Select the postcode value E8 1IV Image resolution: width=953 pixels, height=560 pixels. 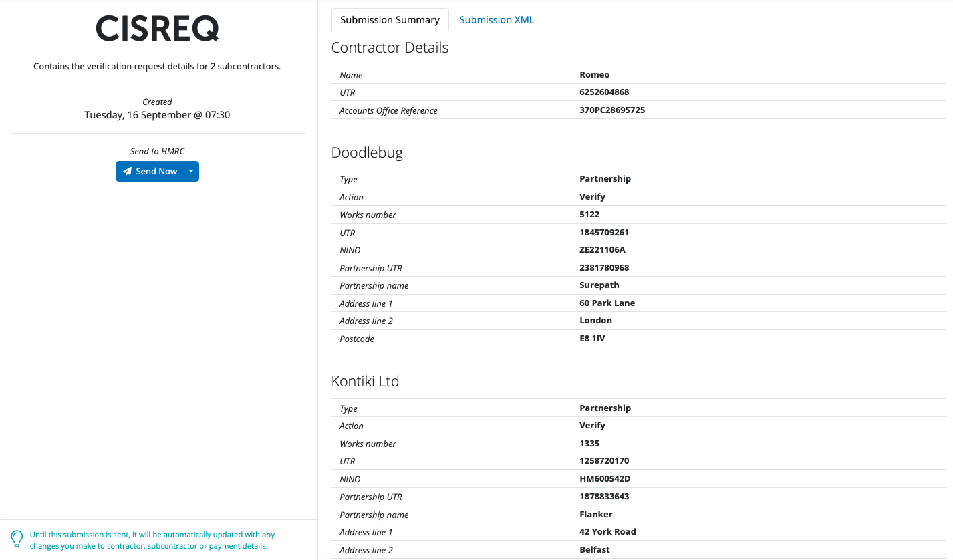point(592,339)
